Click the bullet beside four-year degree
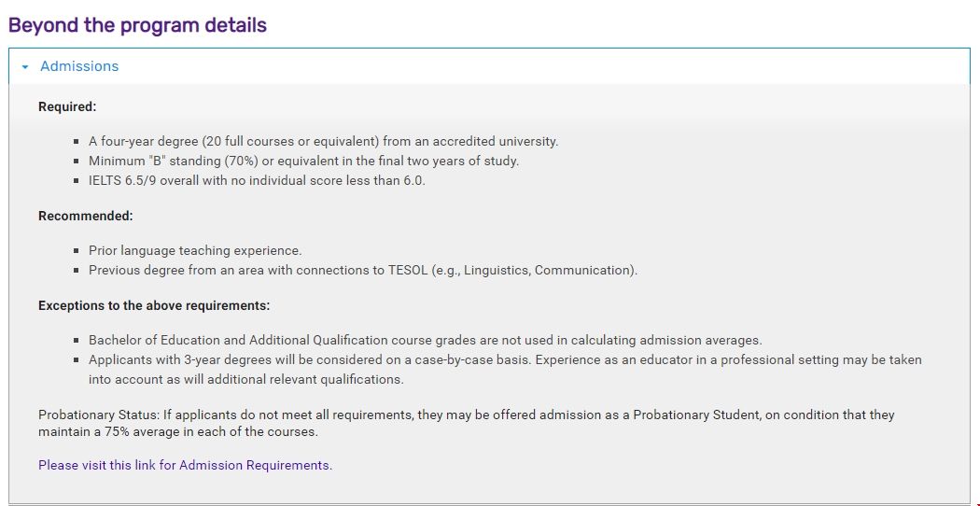 [x=77, y=142]
